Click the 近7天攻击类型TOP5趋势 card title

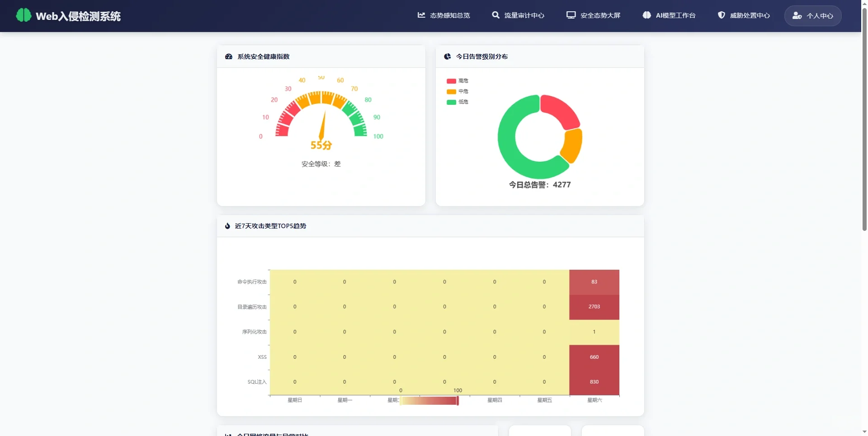[x=270, y=226]
